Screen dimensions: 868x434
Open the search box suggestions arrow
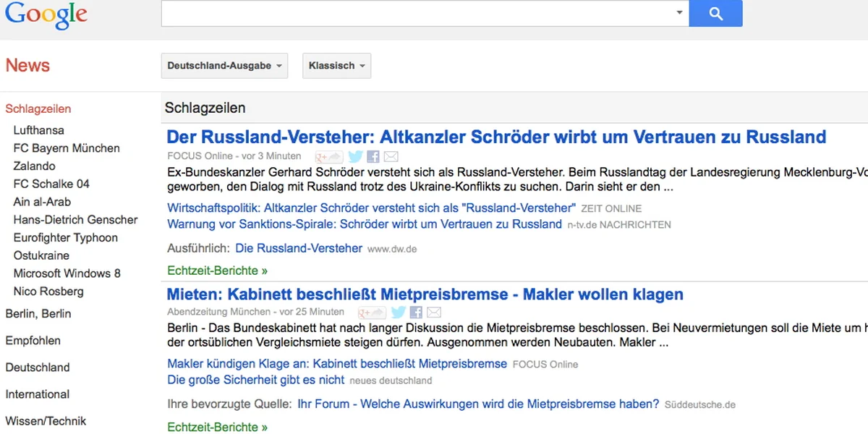coord(679,13)
